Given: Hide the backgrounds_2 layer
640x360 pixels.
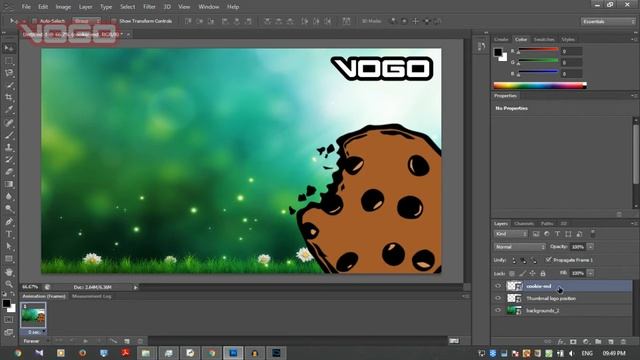Looking at the screenshot, I should 498,311.
